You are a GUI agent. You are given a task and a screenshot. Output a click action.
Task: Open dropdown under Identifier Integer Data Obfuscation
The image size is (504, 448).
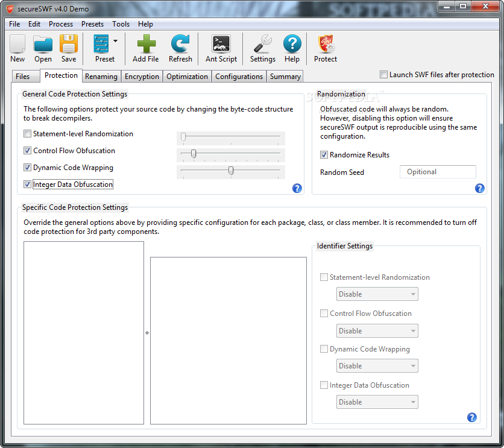(x=377, y=402)
